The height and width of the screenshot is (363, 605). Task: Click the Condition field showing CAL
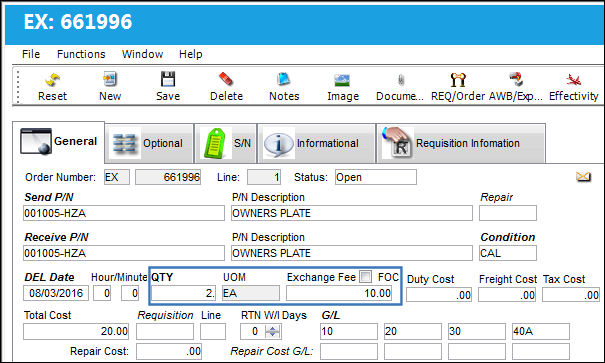(x=508, y=253)
